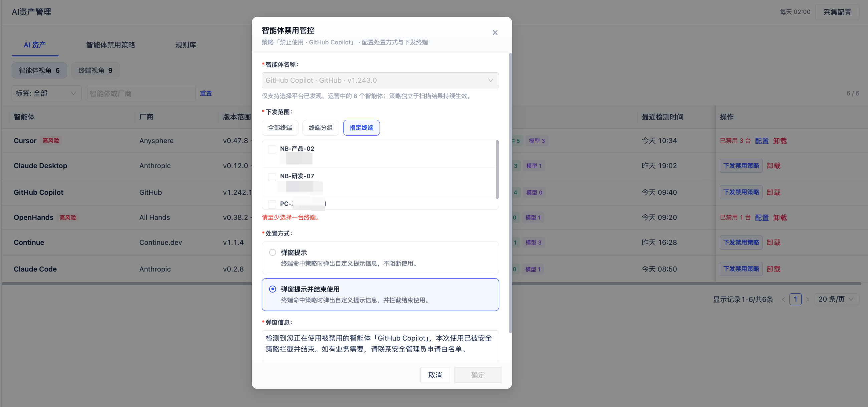Choose 弹窗提示并结束使用 radio option

click(272, 289)
